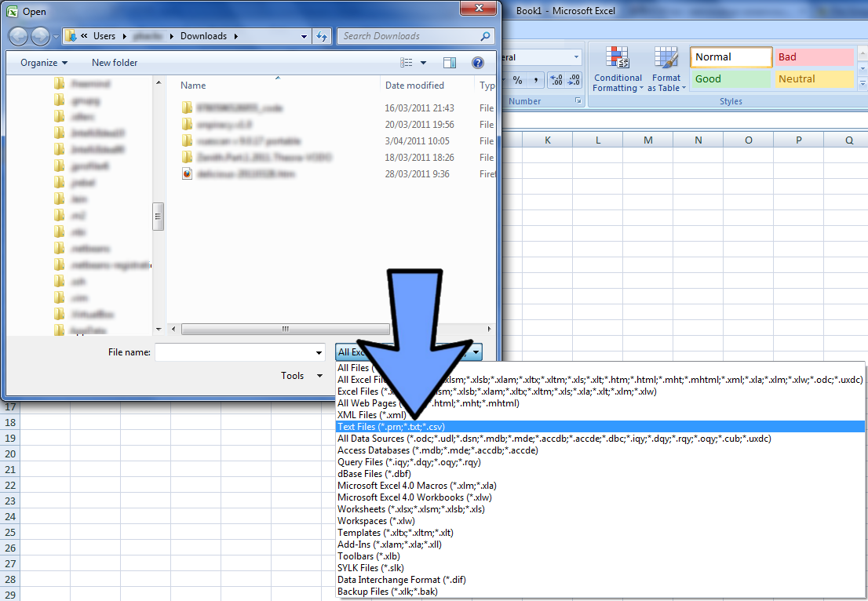
Task: Expand the address bar history dropdown
Action: tap(304, 37)
